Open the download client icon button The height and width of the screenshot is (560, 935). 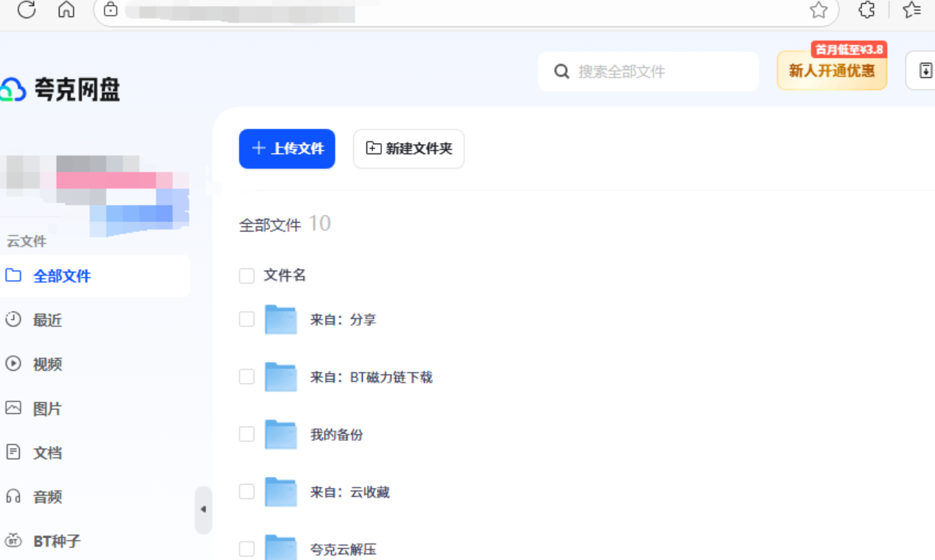(925, 71)
